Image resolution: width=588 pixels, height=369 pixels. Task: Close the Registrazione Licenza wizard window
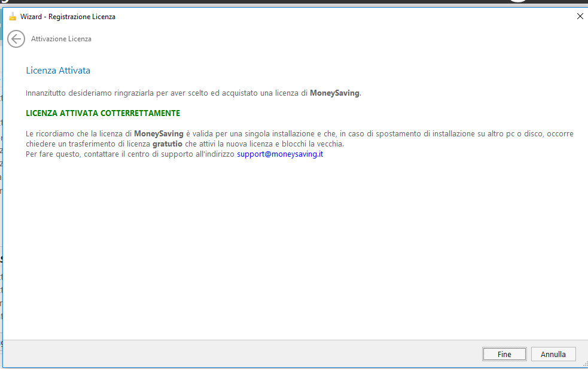tap(580, 16)
